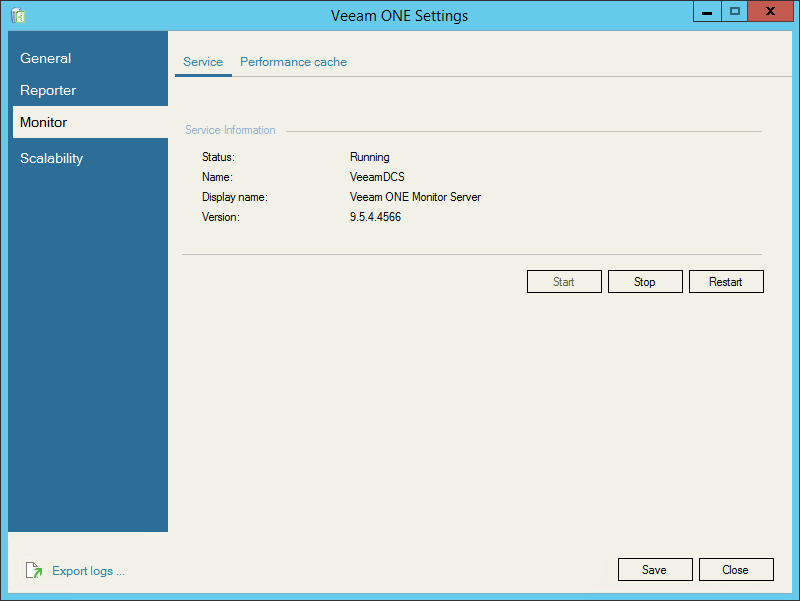Screen dimensions: 800x601
Task: Click the Status: label
Action: tap(218, 157)
